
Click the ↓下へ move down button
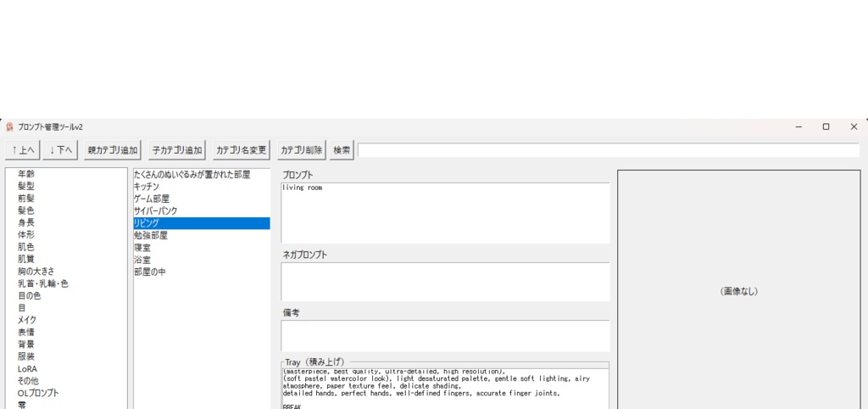[60, 150]
